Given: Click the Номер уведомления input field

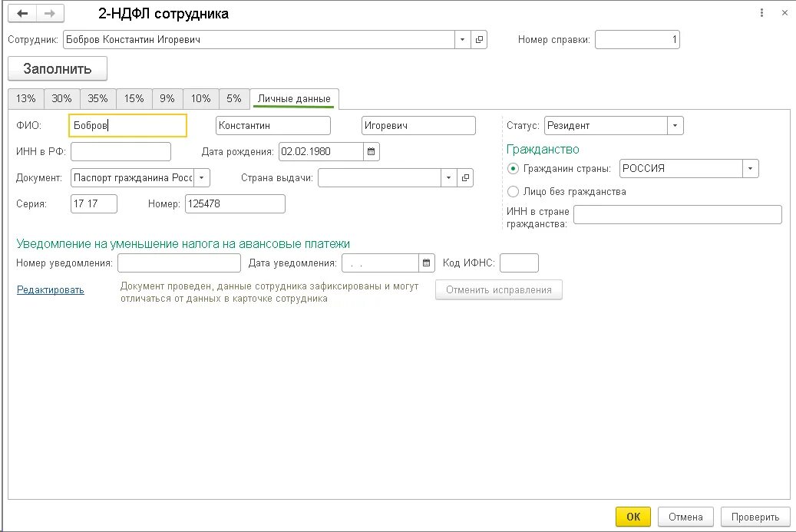Looking at the screenshot, I should (179, 263).
